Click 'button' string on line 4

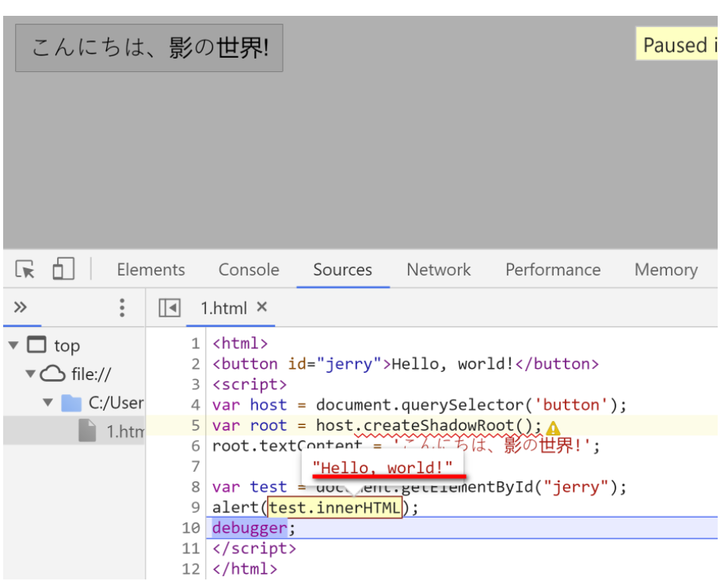click(571, 405)
